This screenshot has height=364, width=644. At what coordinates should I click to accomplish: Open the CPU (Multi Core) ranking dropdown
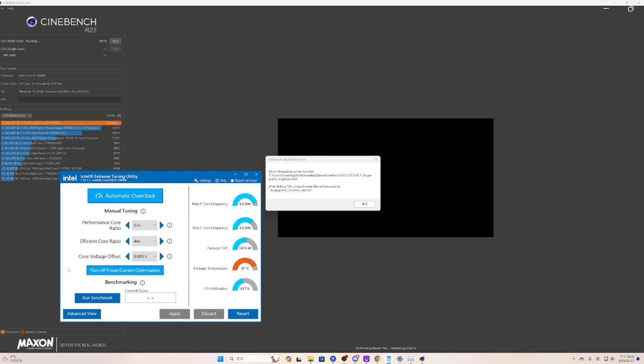[x=17, y=115]
